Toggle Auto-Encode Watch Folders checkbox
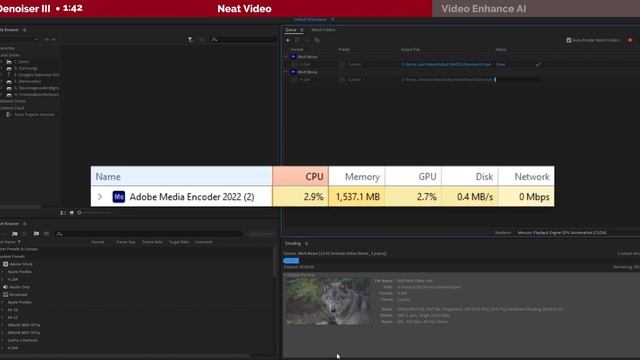Viewport: 640px width, 360px height. coord(569,40)
